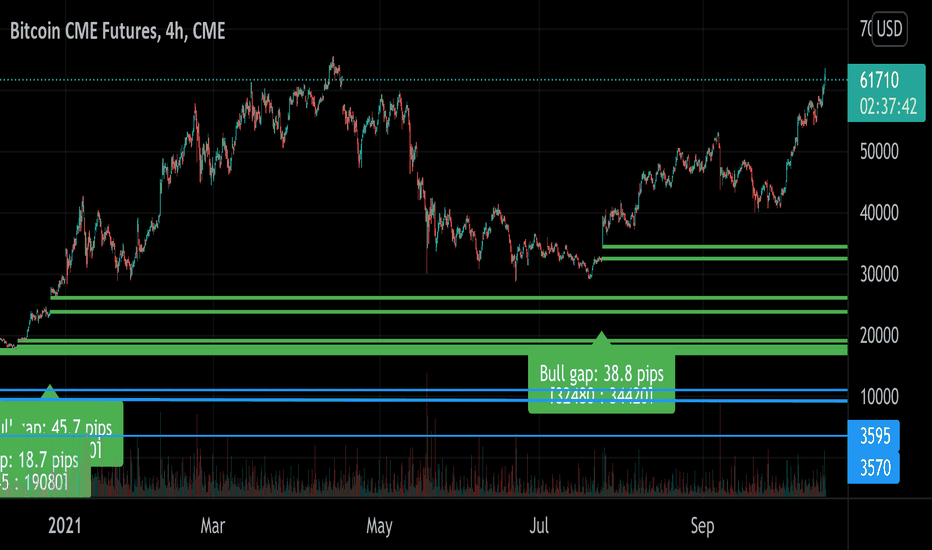
Task: Click the blue 3570 price tag
Action: [x=873, y=468]
